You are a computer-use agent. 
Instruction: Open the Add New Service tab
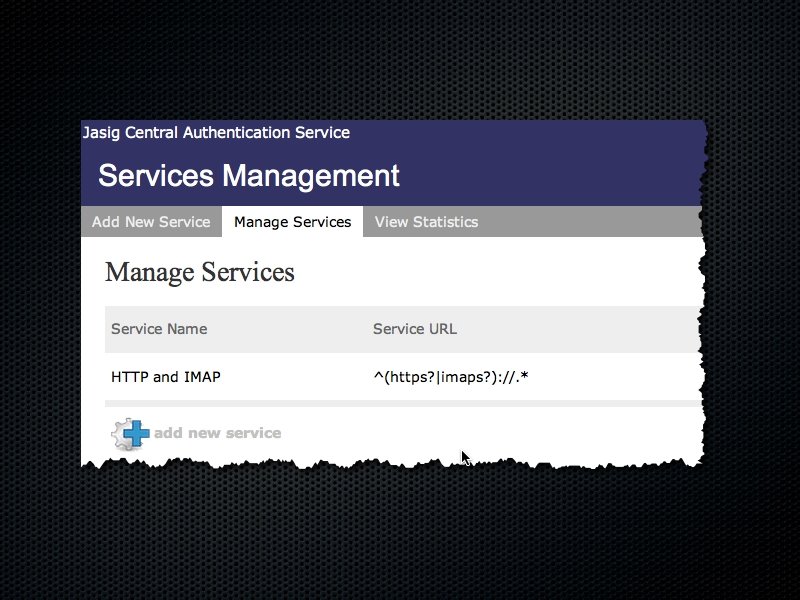coord(151,222)
